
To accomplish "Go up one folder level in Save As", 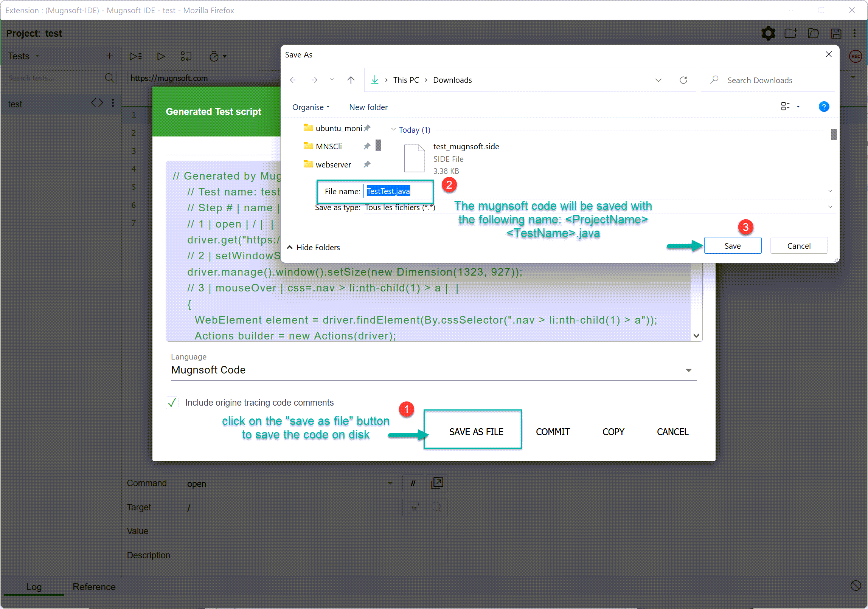I will point(351,80).
